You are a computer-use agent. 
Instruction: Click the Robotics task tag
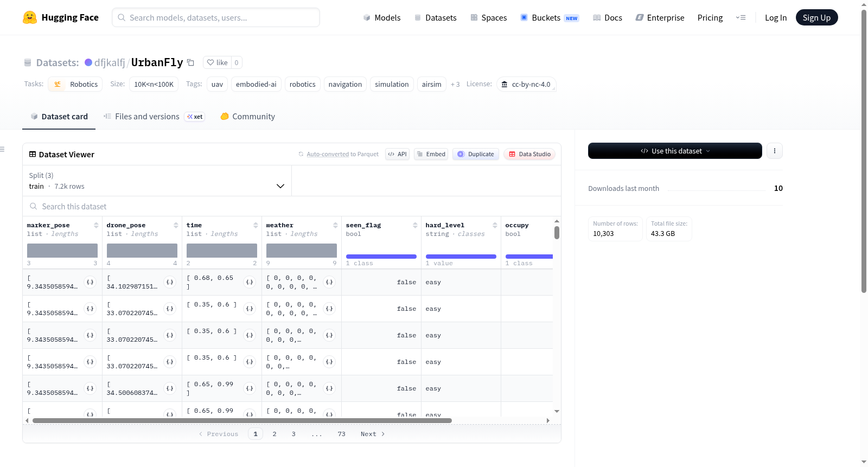click(x=75, y=84)
